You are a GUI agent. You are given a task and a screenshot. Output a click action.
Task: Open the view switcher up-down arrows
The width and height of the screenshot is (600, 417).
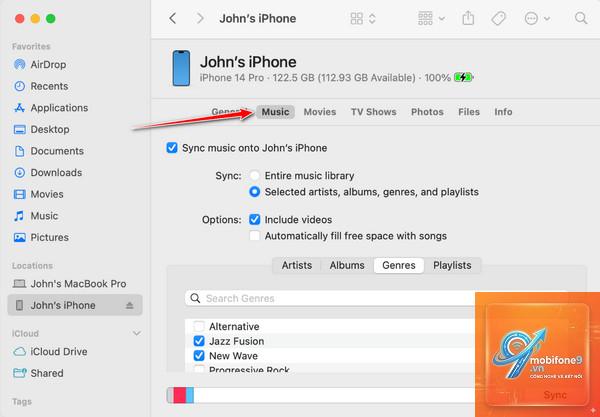(372, 18)
